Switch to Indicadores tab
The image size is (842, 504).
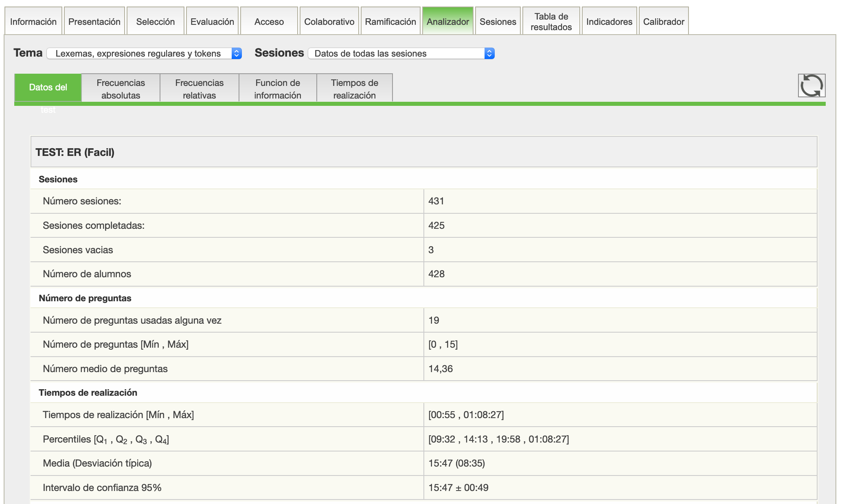609,22
